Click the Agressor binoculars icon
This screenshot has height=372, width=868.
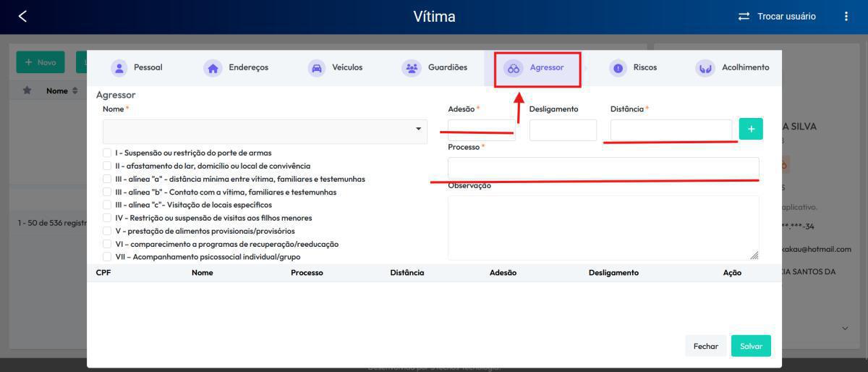(x=514, y=68)
